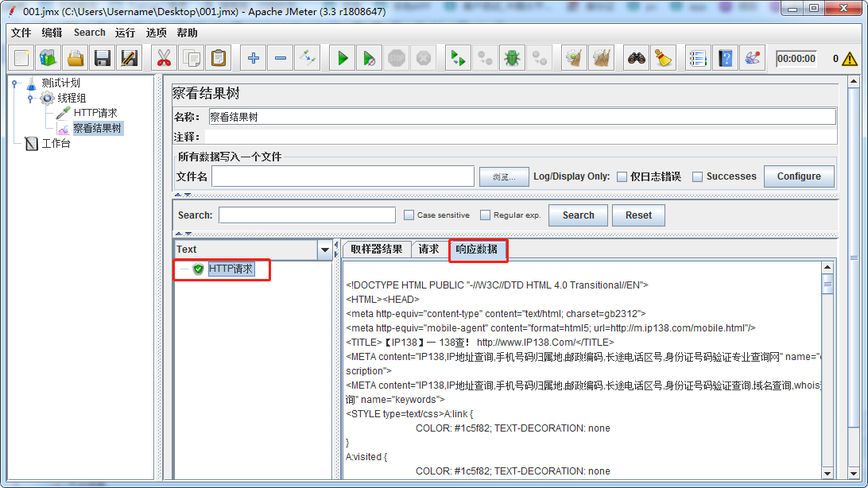Viewport: 868px width, 488px height.
Task: Start the test with green play icon
Action: click(x=343, y=58)
